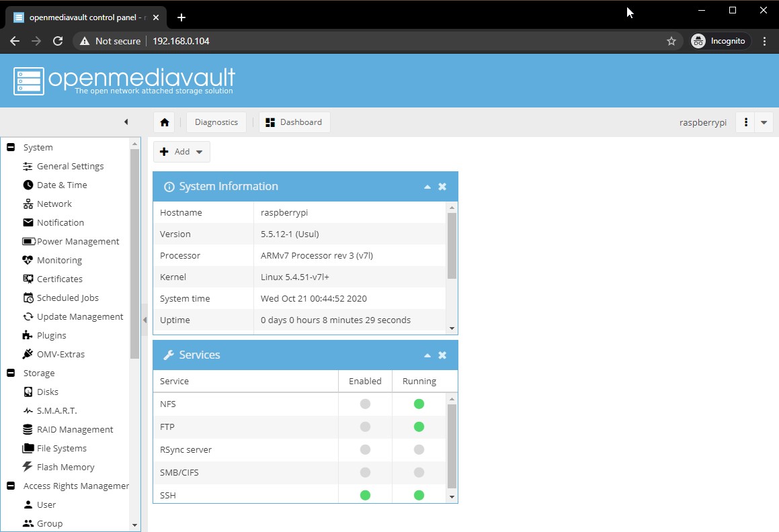Collapse the System tree section
The image size is (779, 532).
pos(11,147)
